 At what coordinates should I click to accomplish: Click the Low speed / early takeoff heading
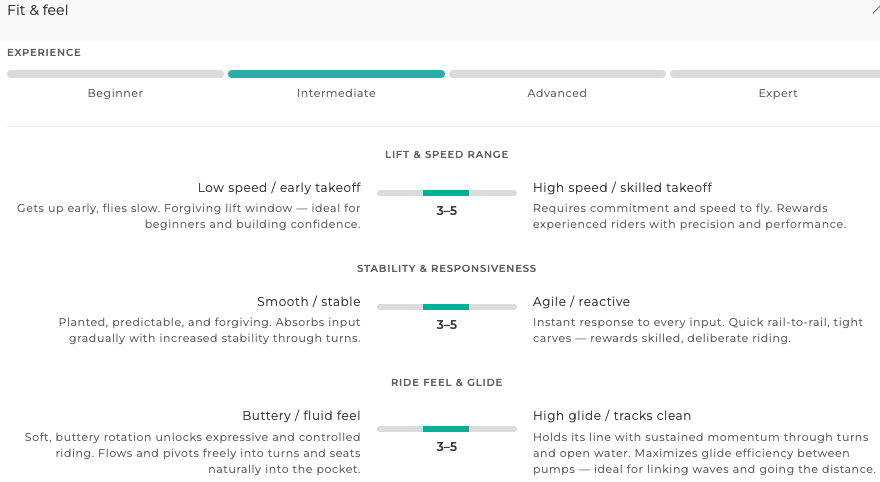pos(279,188)
